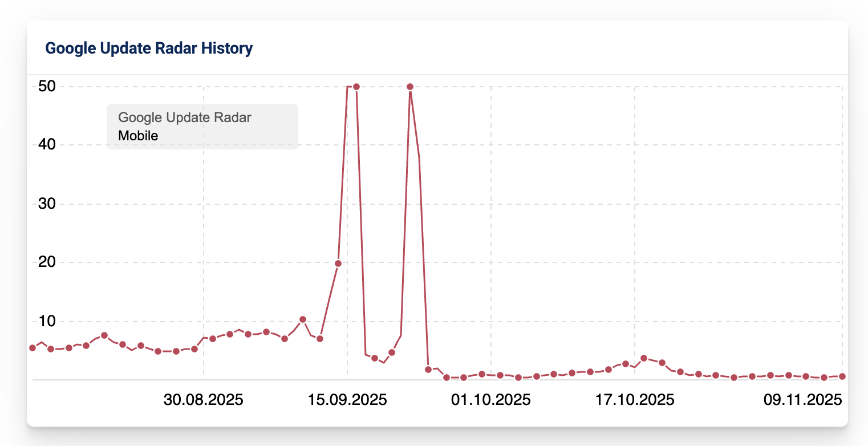
Task: Click the Google Update Radar History title
Action: pos(149,48)
